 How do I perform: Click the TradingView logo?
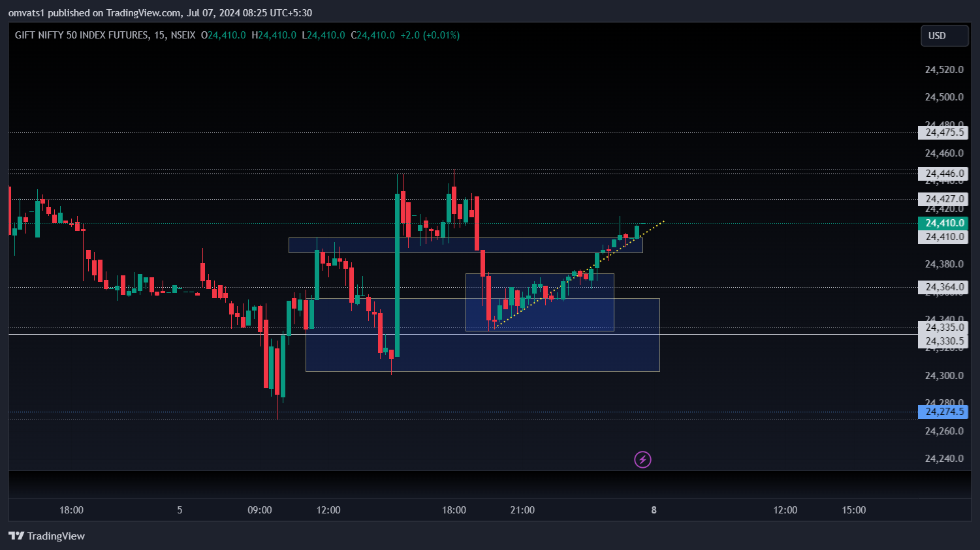46,536
